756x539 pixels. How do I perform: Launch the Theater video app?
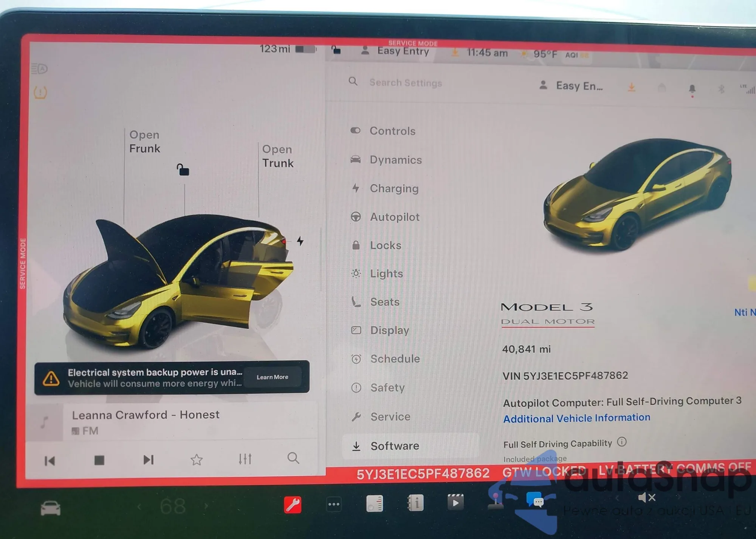click(455, 503)
